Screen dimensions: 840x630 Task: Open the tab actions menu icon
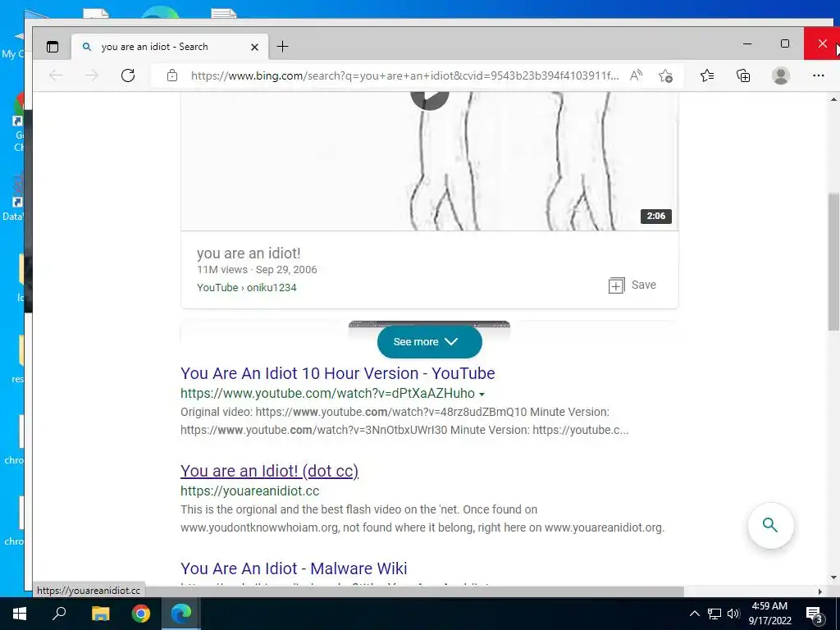pos(52,47)
